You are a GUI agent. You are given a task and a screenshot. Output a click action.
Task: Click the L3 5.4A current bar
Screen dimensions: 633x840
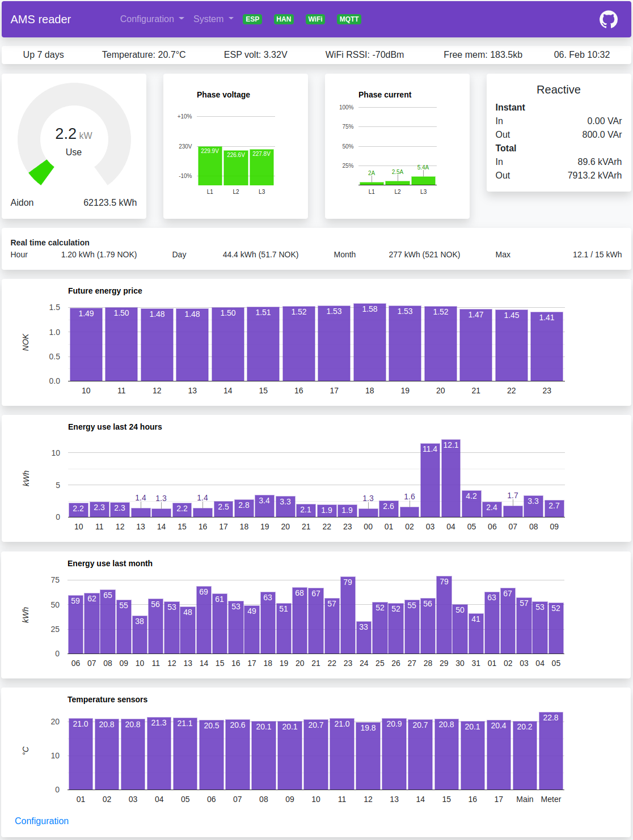coord(423,181)
